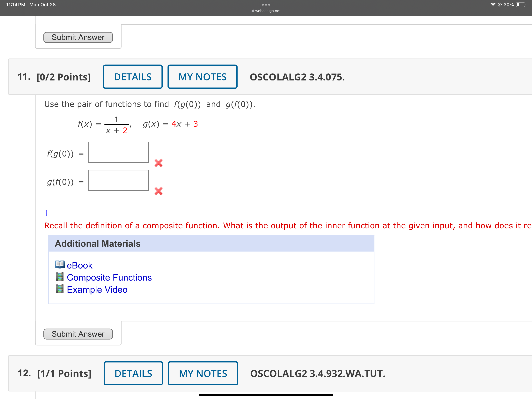
Task: Click the Additional Materials header
Action: 211,244
